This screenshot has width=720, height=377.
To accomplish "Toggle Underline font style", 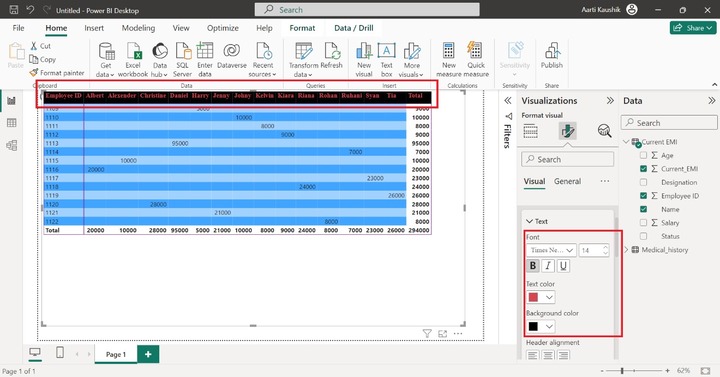I will click(x=563, y=266).
